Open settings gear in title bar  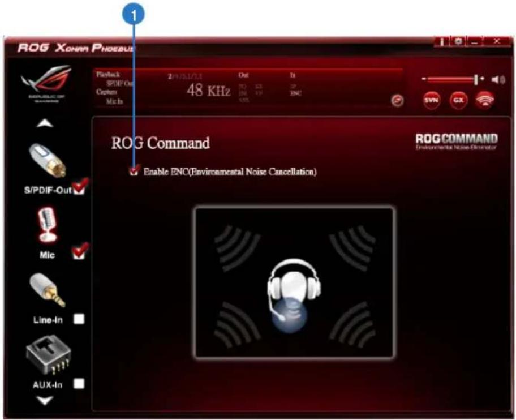pyautogui.click(x=458, y=41)
